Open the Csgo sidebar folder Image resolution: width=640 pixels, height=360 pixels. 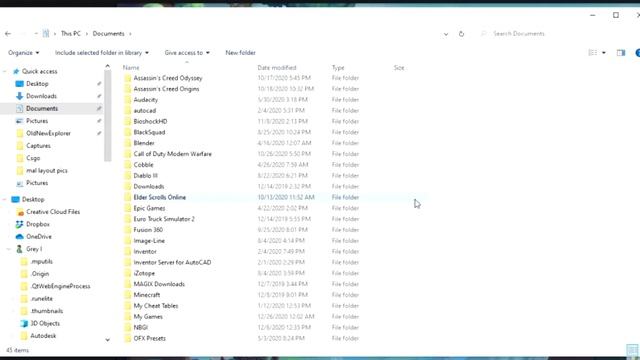coord(33,158)
